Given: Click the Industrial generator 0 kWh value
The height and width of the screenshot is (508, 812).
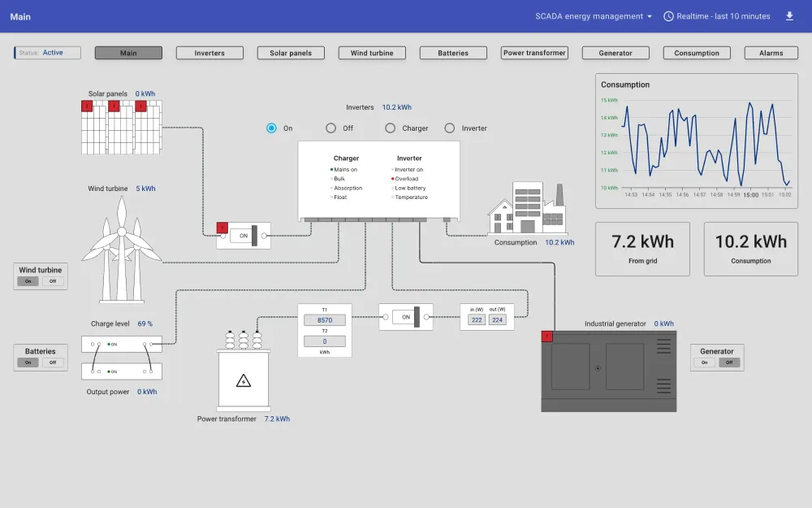Looking at the screenshot, I should point(664,323).
